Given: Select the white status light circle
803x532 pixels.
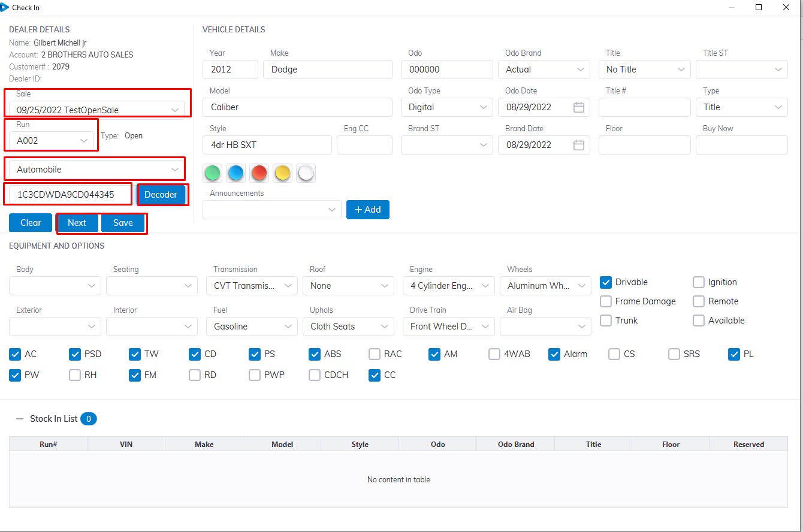Looking at the screenshot, I should point(306,173).
